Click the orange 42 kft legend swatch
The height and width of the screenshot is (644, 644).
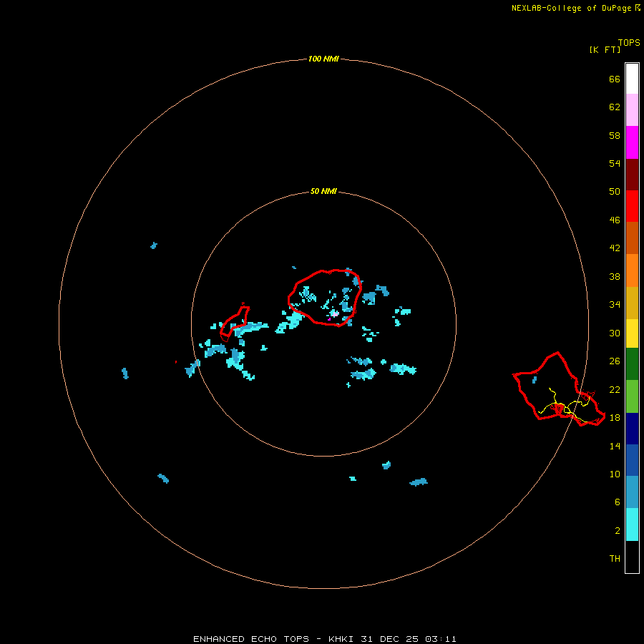point(632,270)
